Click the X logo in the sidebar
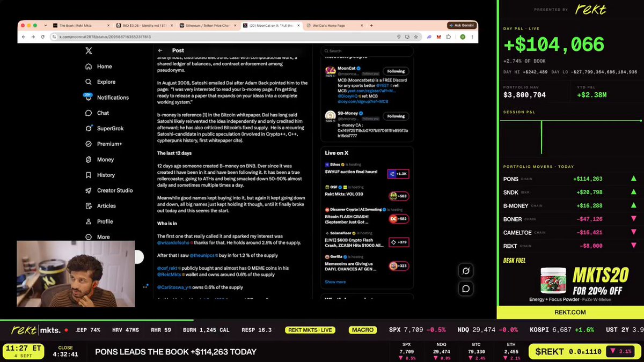This screenshot has height=362, width=644. (x=89, y=51)
